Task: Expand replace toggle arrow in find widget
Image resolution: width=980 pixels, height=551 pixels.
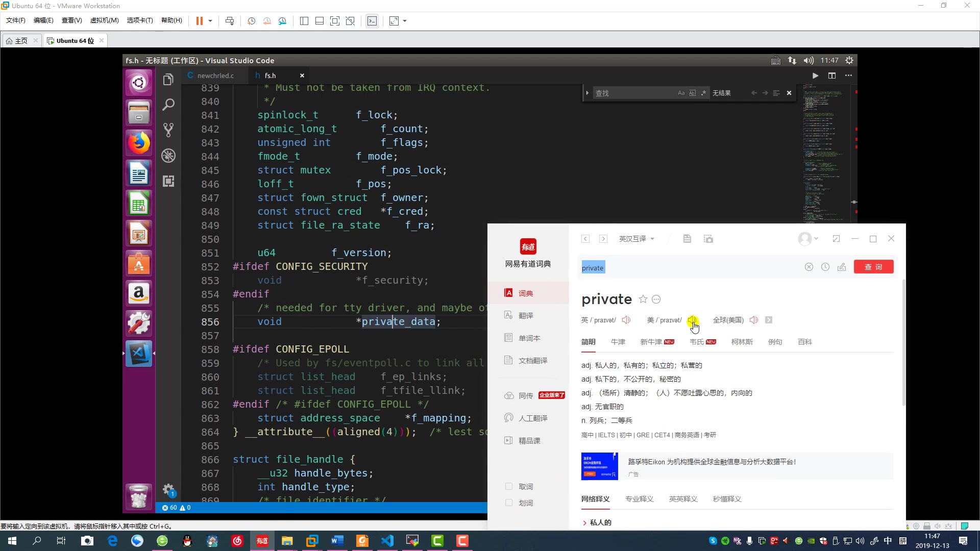Action: click(587, 93)
